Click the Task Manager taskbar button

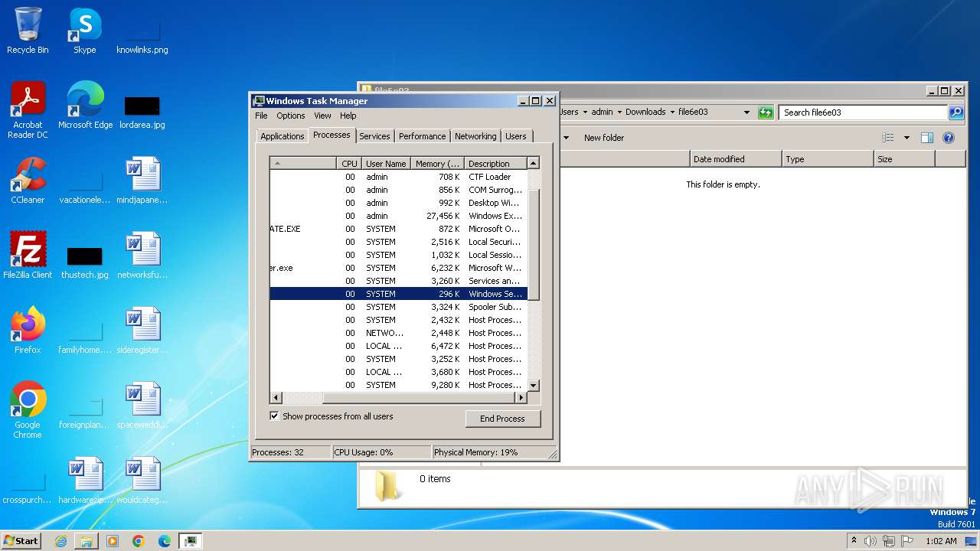(191, 541)
